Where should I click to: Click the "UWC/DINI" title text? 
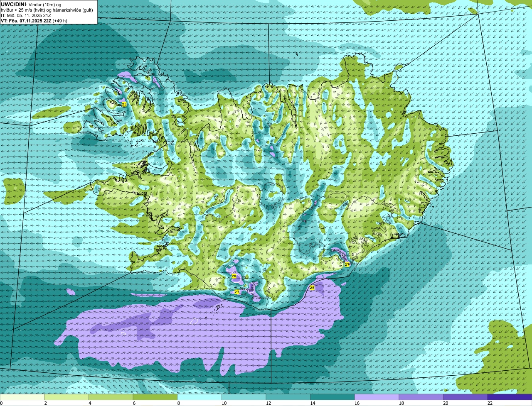click(14, 4)
